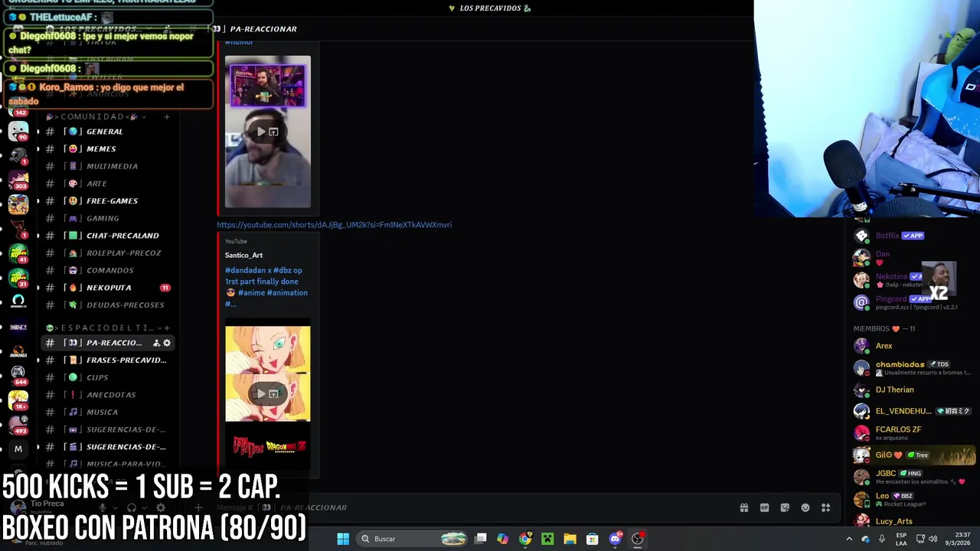The height and width of the screenshot is (551, 980).
Task: Open member FCARLOS ZF's profile
Action: tap(911, 433)
